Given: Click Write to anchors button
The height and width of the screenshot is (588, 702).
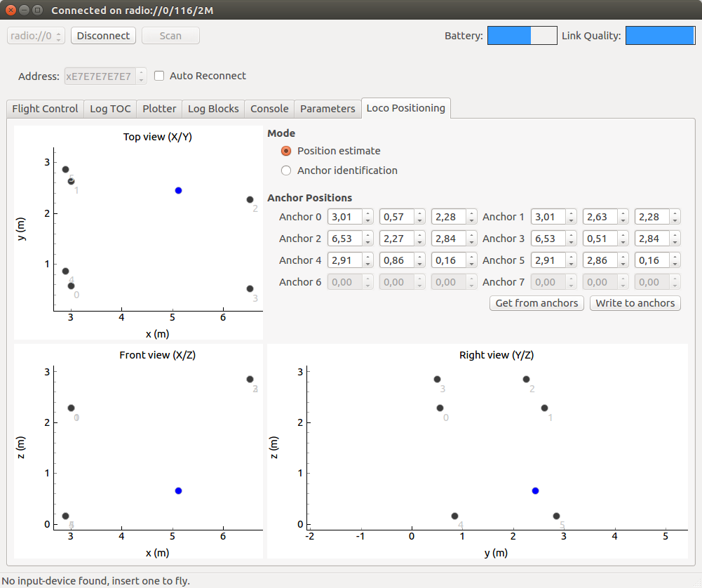Looking at the screenshot, I should [635, 303].
